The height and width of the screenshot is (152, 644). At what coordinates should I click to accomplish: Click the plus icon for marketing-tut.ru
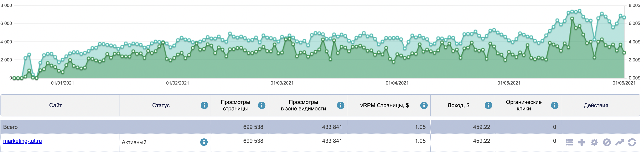click(x=581, y=143)
